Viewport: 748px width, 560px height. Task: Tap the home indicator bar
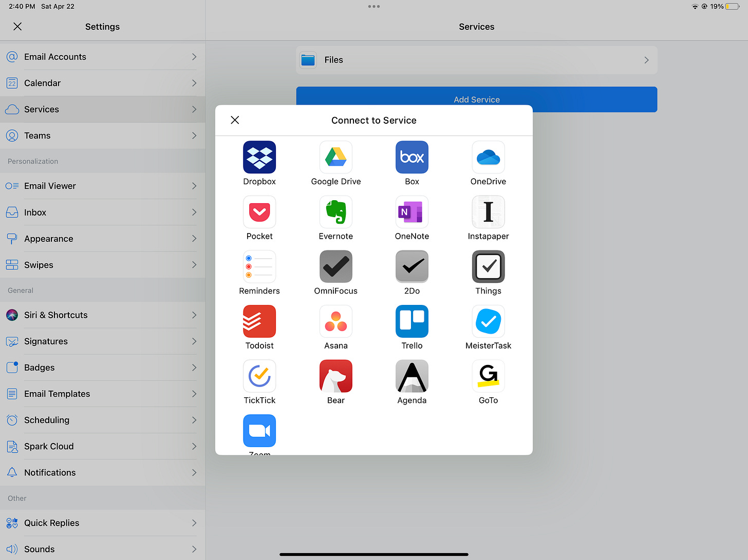(374, 554)
